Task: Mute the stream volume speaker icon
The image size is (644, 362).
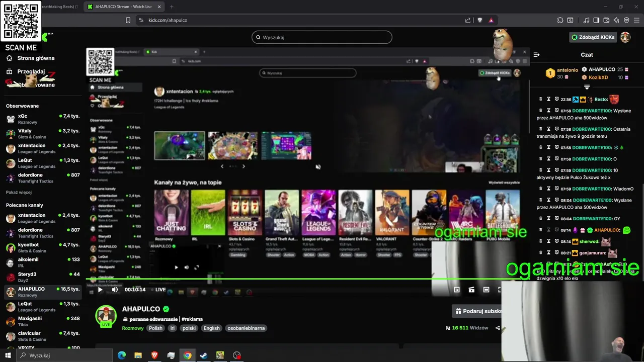Action: click(115, 290)
